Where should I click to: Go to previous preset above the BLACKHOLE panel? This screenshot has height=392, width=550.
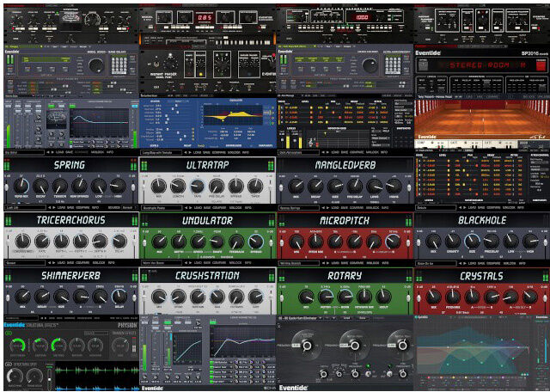pos(461,208)
